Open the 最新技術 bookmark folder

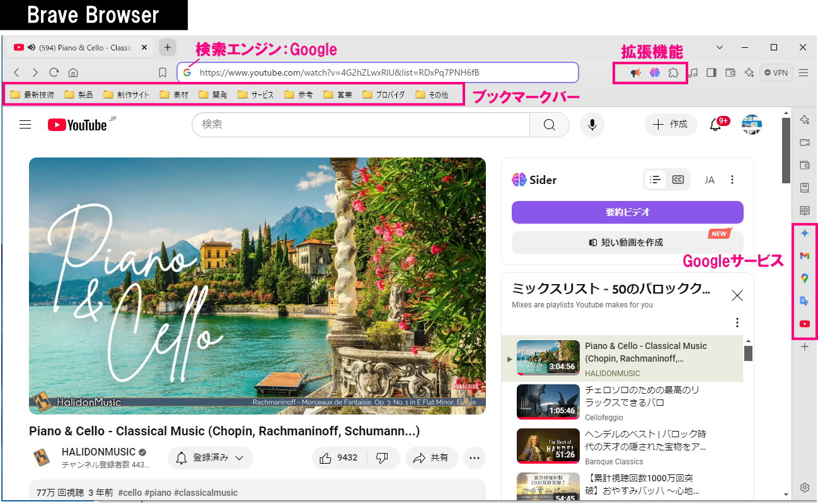[33, 95]
